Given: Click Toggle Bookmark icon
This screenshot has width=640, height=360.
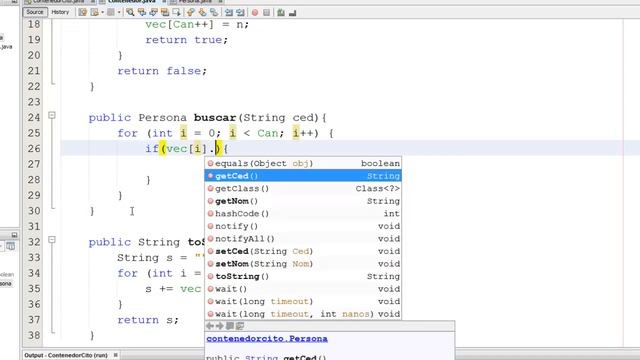Looking at the screenshot, I should (x=213, y=13).
